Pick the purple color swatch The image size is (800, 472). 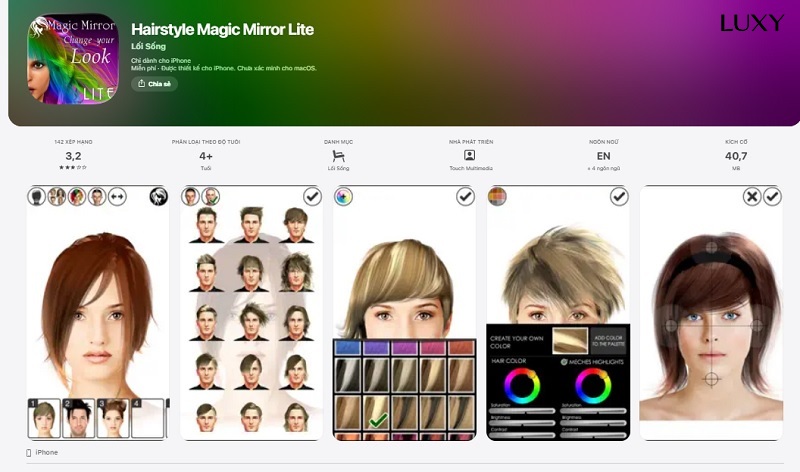coord(376,348)
